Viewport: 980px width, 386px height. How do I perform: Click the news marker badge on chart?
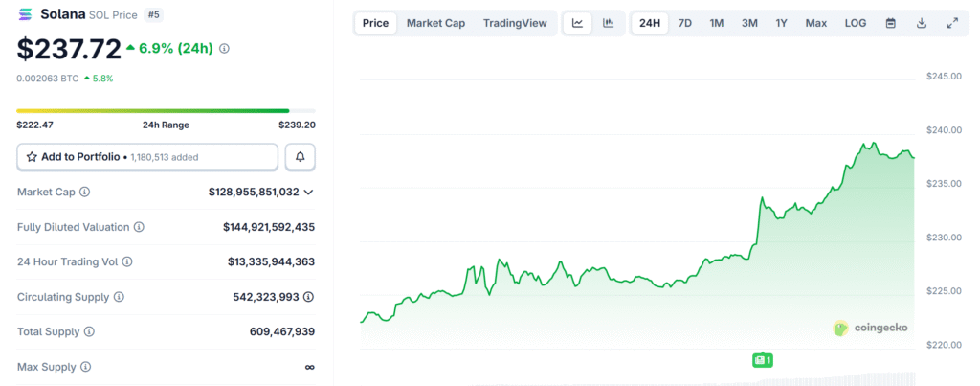pyautogui.click(x=763, y=360)
